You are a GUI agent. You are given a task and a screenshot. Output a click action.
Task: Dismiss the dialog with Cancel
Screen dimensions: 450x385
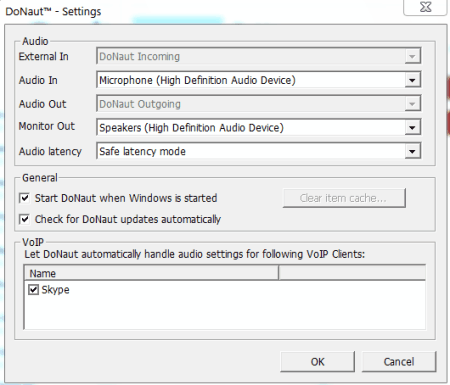pos(399,362)
